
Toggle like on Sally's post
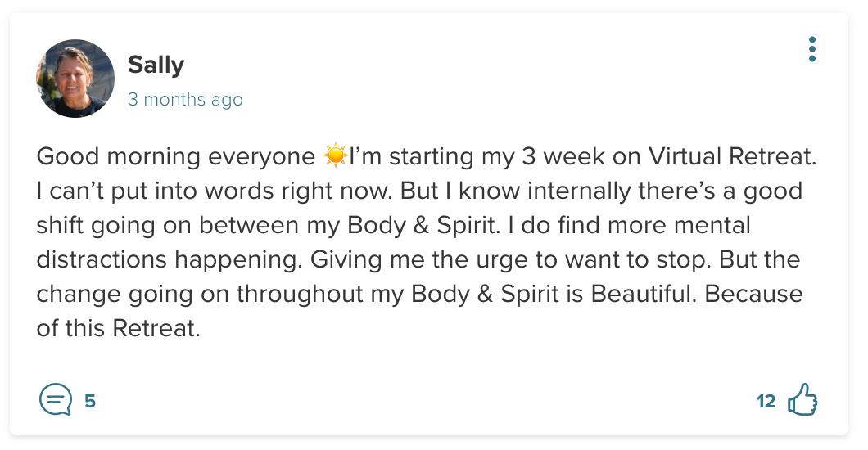(802, 401)
